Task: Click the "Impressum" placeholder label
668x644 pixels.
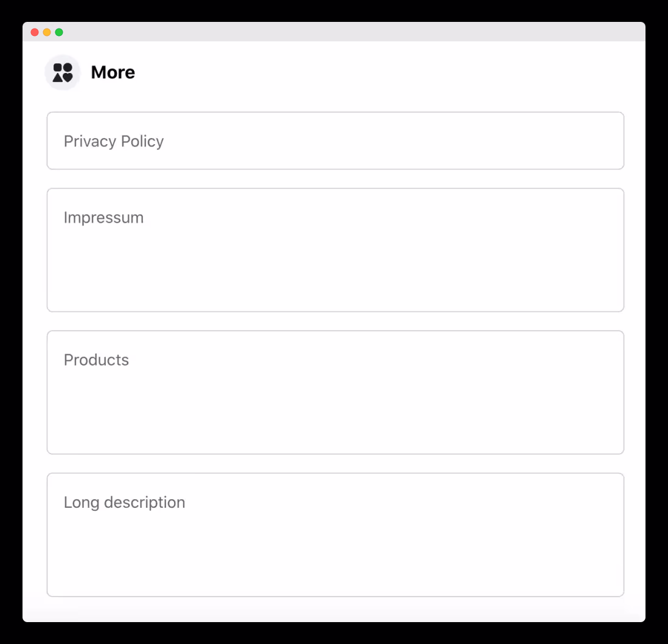Action: pos(103,218)
